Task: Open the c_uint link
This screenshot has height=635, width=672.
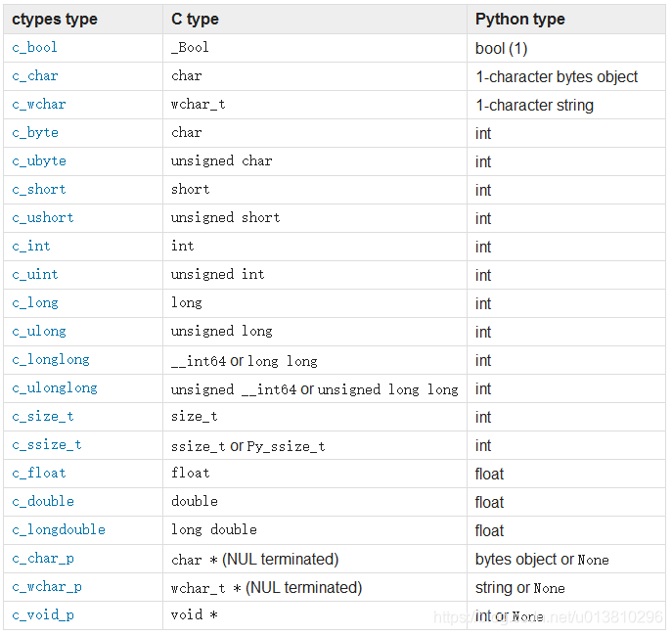Action: (x=34, y=275)
